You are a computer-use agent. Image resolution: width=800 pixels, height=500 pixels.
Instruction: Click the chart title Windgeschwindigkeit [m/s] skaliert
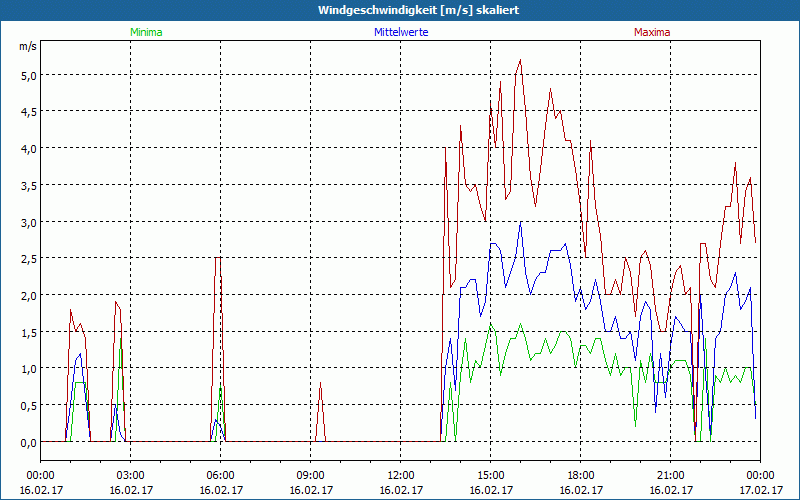[x=418, y=10]
